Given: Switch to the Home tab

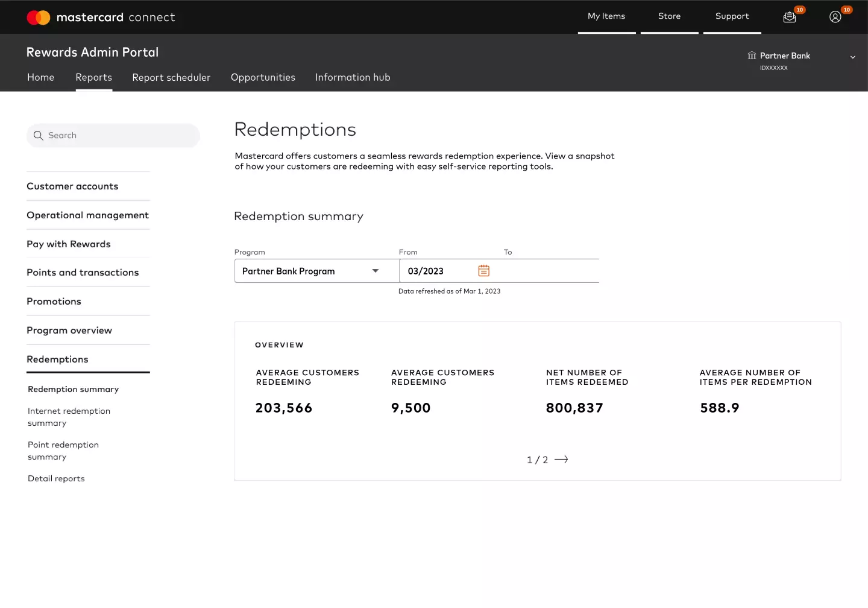Looking at the screenshot, I should click(41, 77).
